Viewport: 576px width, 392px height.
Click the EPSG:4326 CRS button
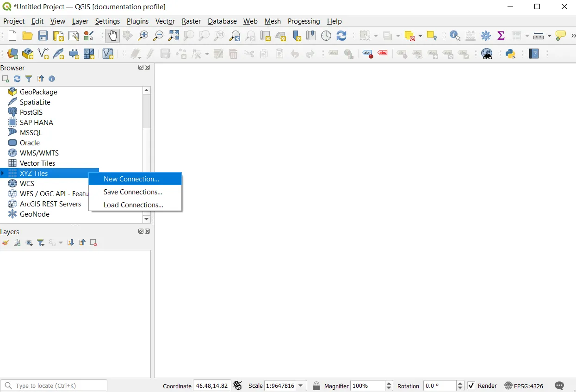(524, 386)
